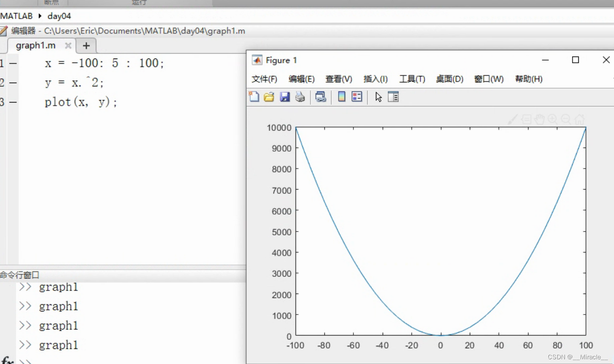
Task: Print the figure
Action: [300, 97]
